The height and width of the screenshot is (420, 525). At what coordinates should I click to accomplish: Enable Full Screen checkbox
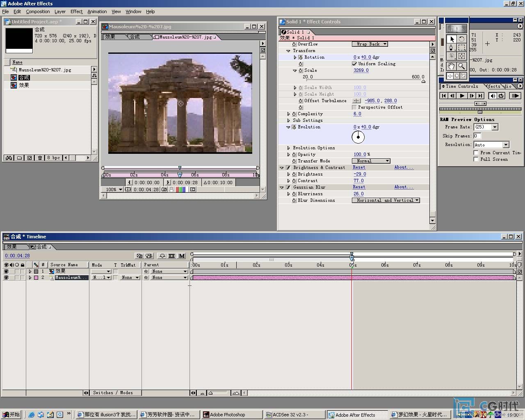click(476, 159)
